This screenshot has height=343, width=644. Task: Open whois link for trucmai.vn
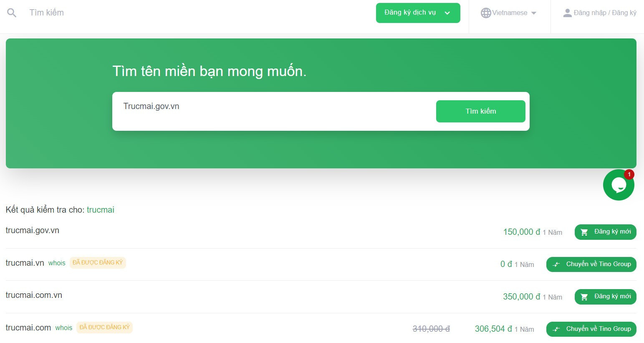57,263
